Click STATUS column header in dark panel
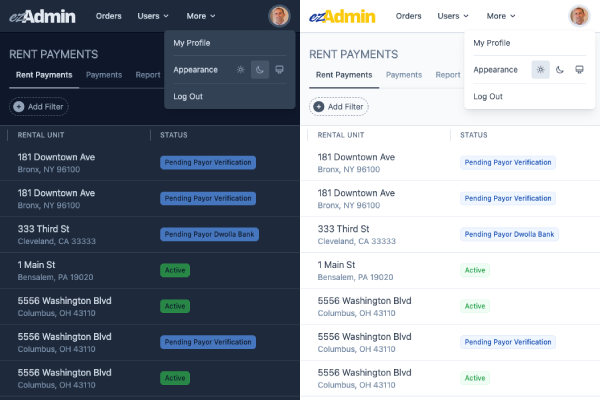 (x=174, y=135)
